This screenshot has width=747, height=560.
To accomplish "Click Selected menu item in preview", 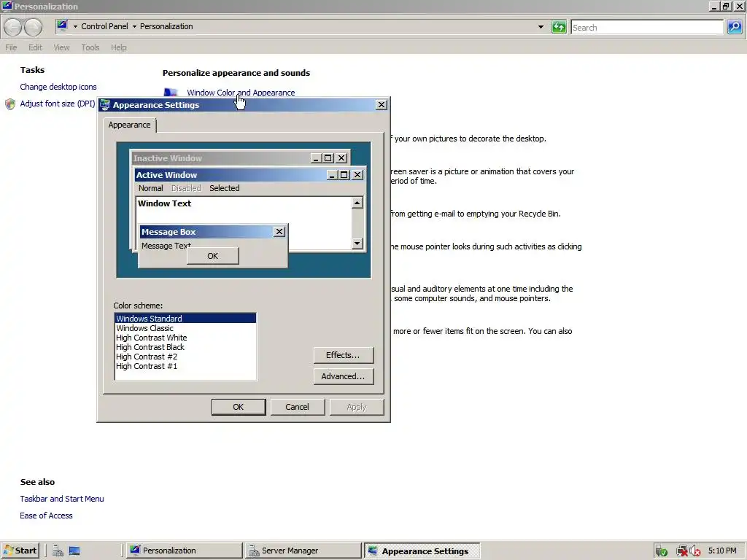I will point(225,188).
